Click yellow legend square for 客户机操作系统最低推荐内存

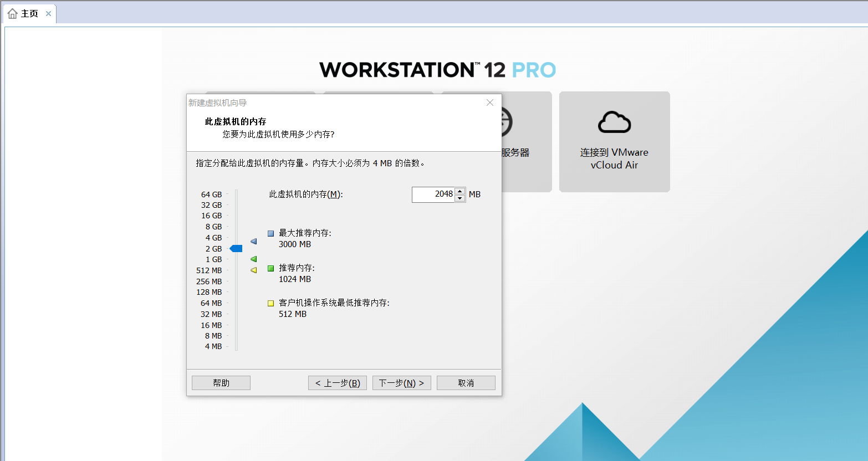click(x=271, y=303)
